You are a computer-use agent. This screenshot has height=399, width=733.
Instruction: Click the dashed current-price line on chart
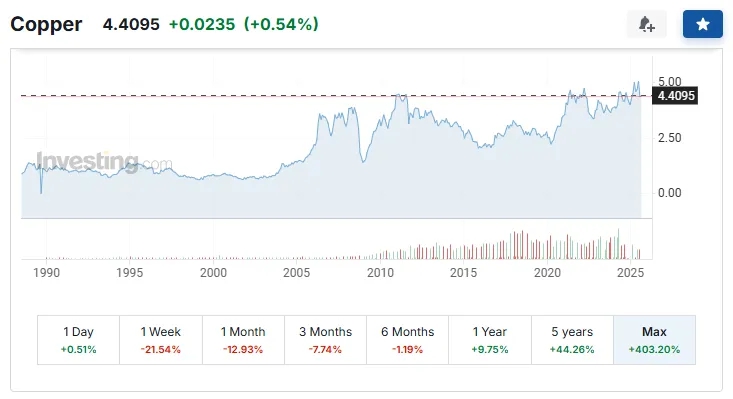point(327,96)
